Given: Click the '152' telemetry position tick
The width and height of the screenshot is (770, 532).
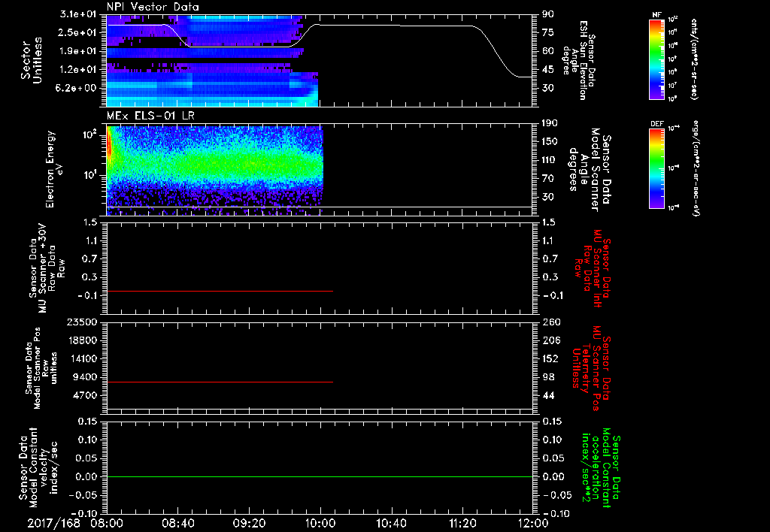Looking at the screenshot, I should coord(550,358).
